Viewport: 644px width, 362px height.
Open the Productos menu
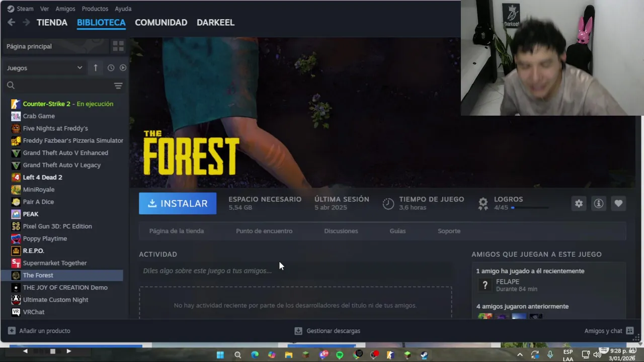(x=95, y=9)
